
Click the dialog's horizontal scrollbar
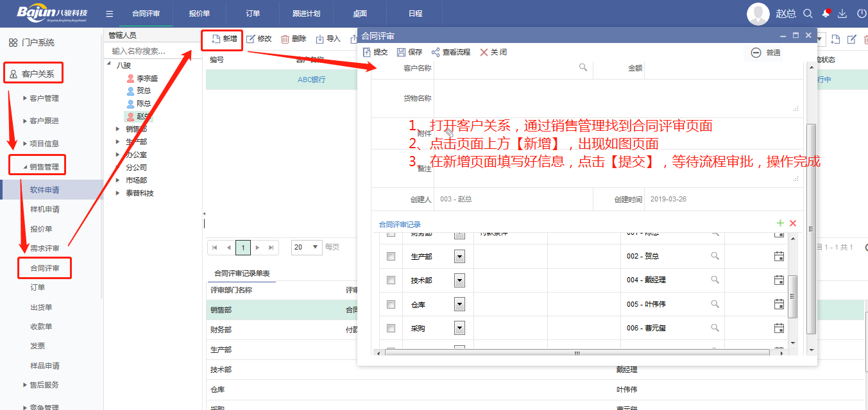[576, 353]
